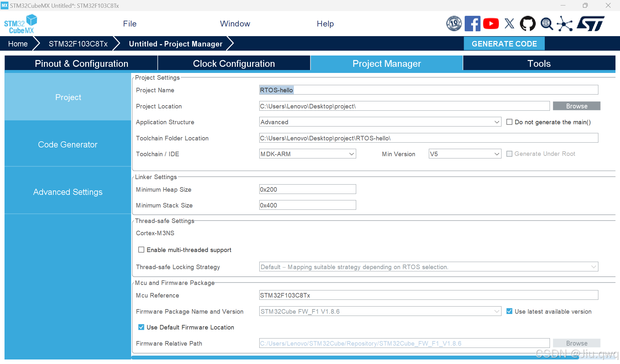This screenshot has height=364, width=620.
Task: Click the globe search icon
Action: click(546, 24)
